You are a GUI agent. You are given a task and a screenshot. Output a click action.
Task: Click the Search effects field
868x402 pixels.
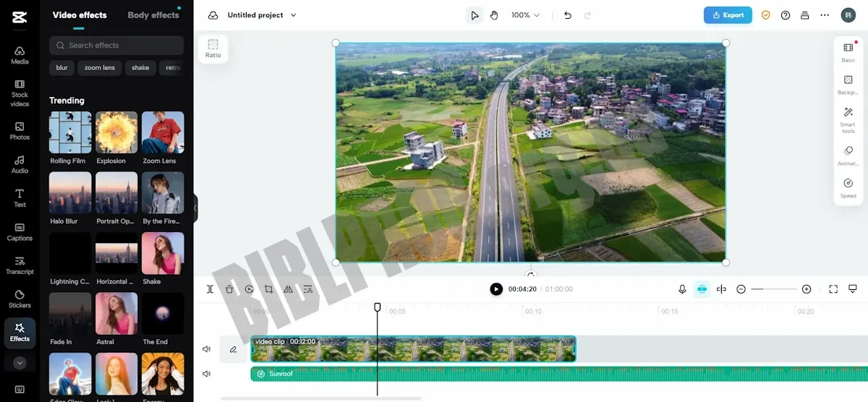tap(116, 46)
